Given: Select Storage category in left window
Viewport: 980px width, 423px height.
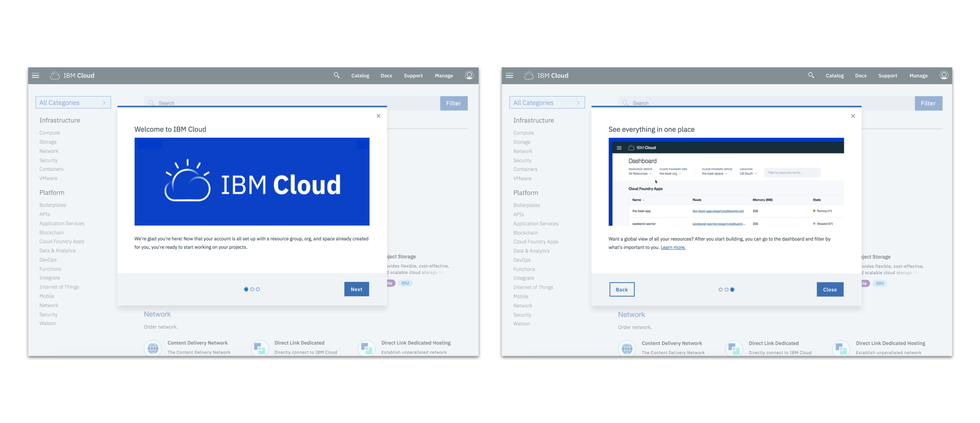Looking at the screenshot, I should (48, 142).
